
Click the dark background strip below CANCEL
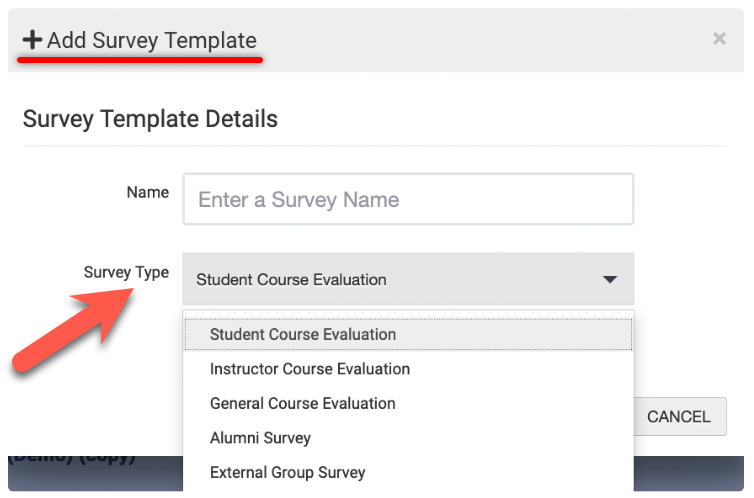[690, 472]
